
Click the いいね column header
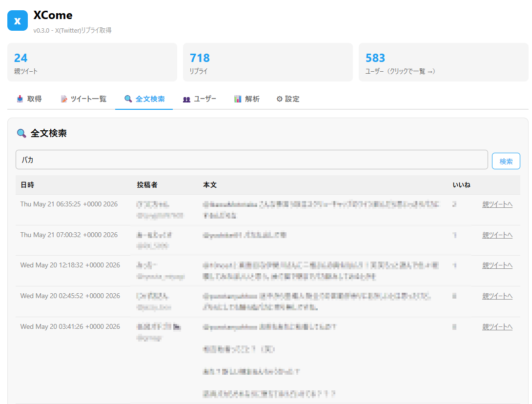tap(461, 185)
